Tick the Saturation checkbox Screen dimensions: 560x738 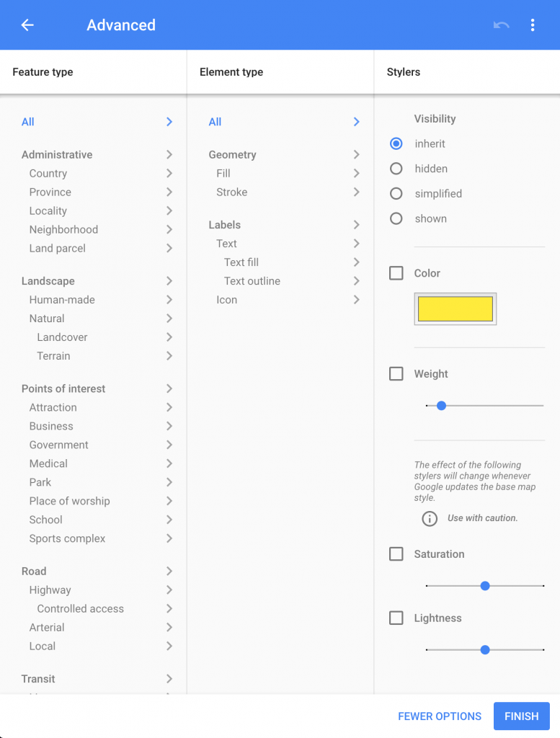[396, 554]
